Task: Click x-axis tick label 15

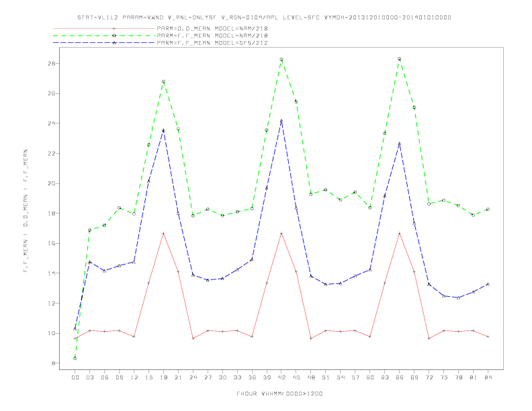Action: pyautogui.click(x=148, y=377)
